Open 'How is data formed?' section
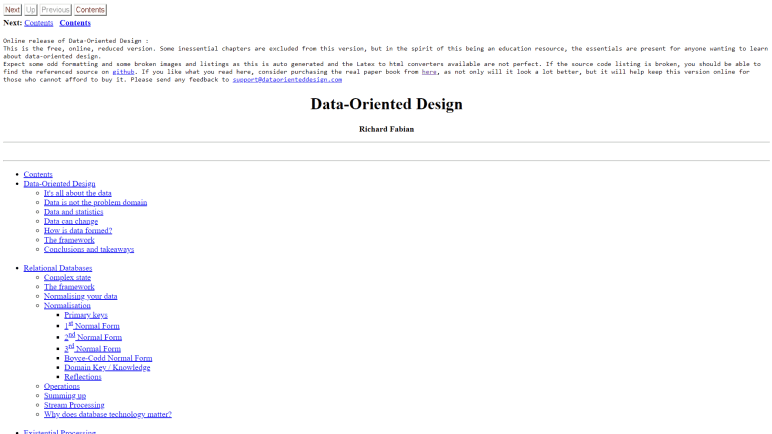 tap(78, 231)
